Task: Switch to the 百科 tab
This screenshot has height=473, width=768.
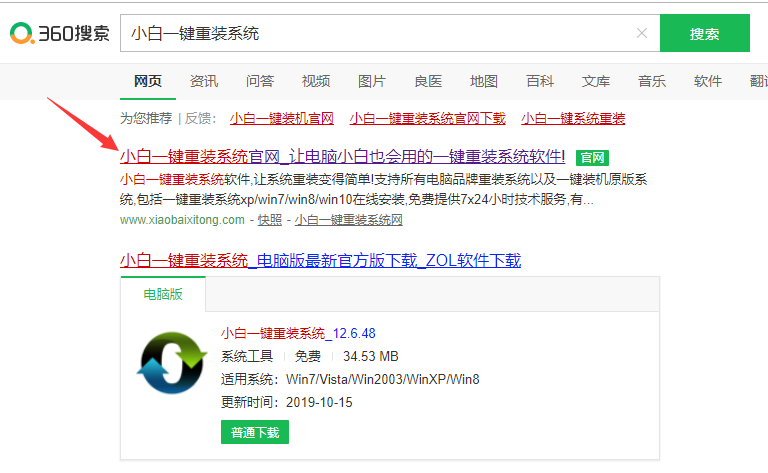Action: coord(540,81)
